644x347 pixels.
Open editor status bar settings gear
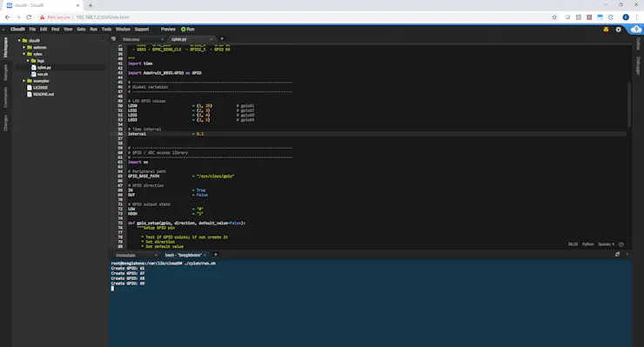621,244
